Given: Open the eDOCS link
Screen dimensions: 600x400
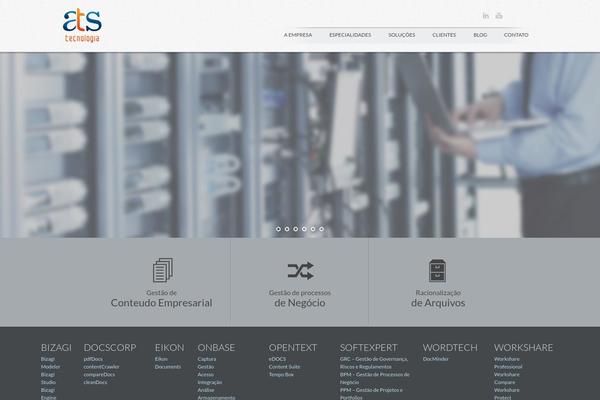Looking at the screenshot, I should pos(277,359).
